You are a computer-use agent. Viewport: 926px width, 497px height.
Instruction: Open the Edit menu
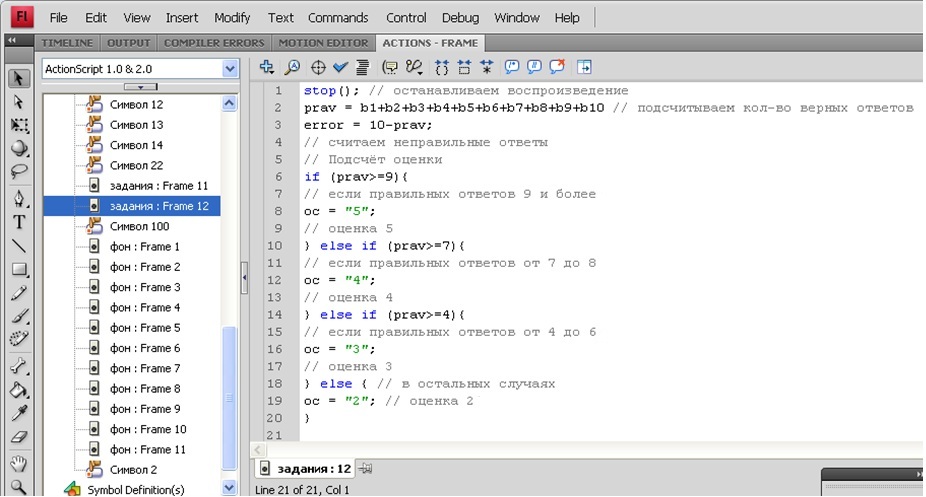point(96,18)
